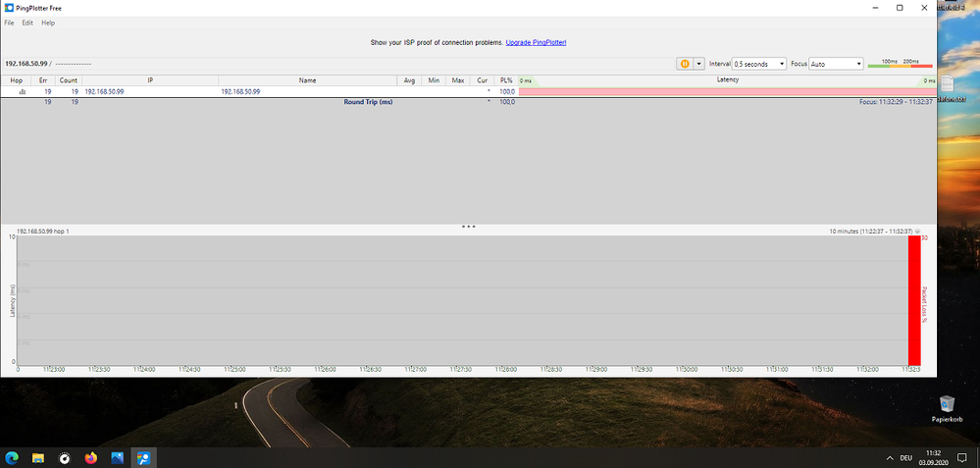Maximize the PingPlotter window

(900, 8)
